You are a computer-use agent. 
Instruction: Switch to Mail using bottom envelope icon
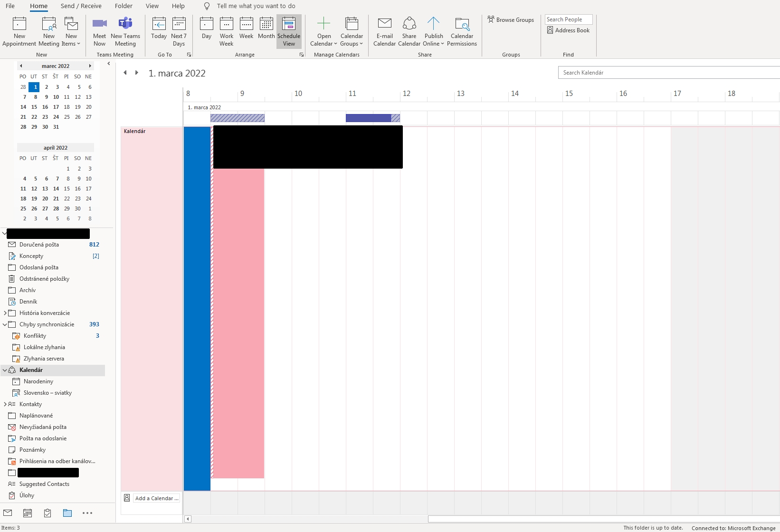(8, 513)
